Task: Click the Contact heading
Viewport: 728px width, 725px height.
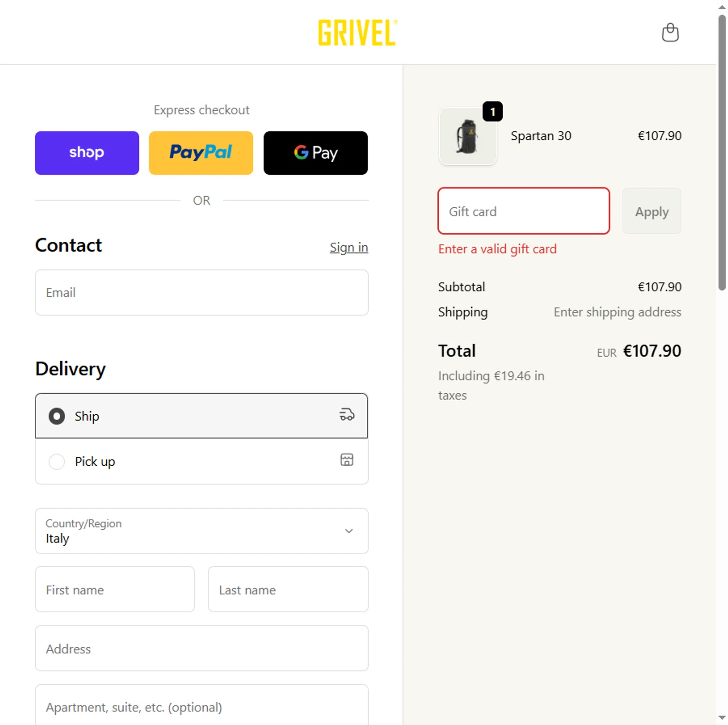Action: pyautogui.click(x=68, y=245)
